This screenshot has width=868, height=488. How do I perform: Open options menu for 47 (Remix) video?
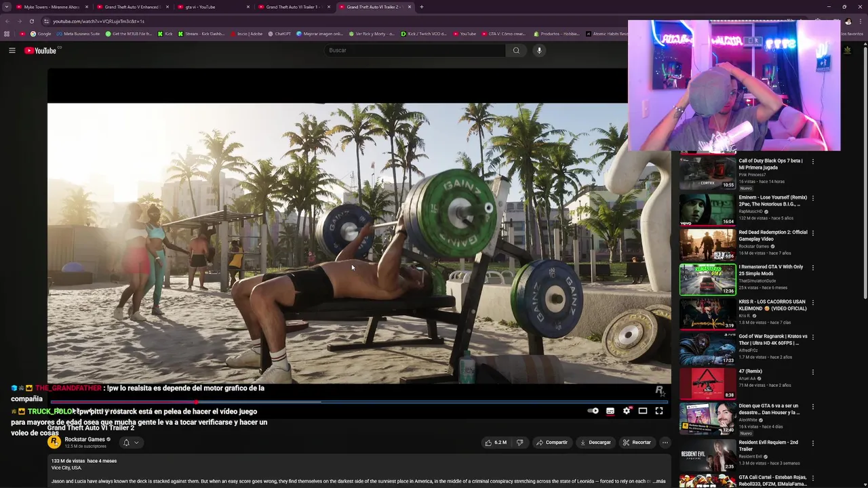click(812, 372)
